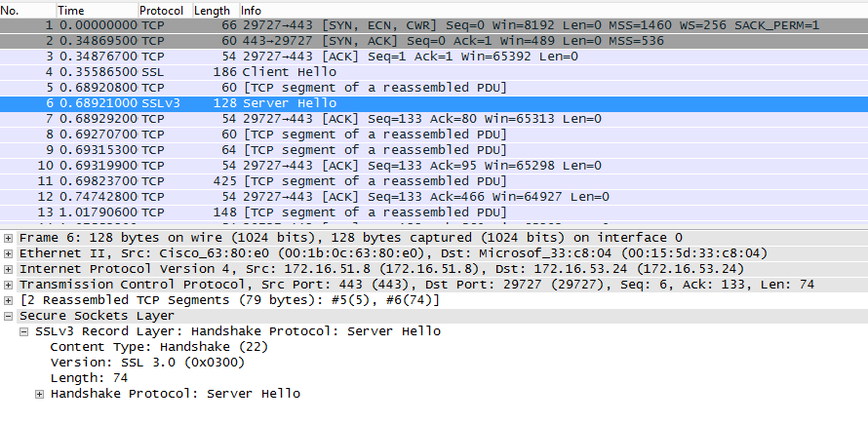The height and width of the screenshot is (423, 868).
Task: Select packet 1 SYN, ECN, CWR row
Action: point(390,24)
